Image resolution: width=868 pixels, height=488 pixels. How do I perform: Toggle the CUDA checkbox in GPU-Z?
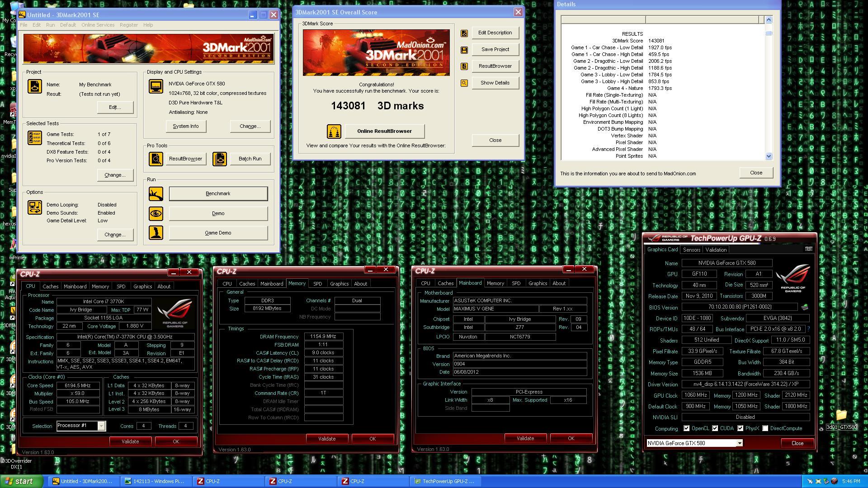coord(715,428)
